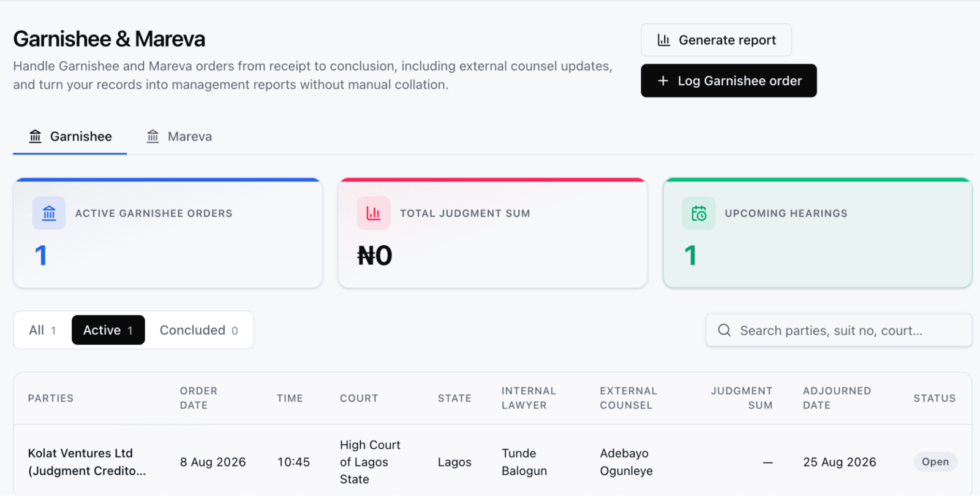
Task: Click the Judgment Sum column header
Action: coord(742,399)
